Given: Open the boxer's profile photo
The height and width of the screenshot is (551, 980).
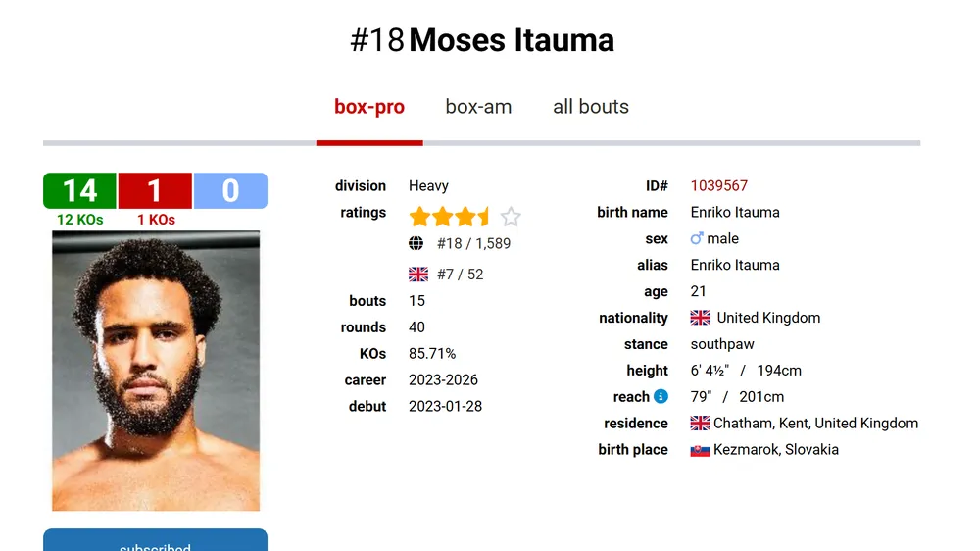Looking at the screenshot, I should 156,371.
